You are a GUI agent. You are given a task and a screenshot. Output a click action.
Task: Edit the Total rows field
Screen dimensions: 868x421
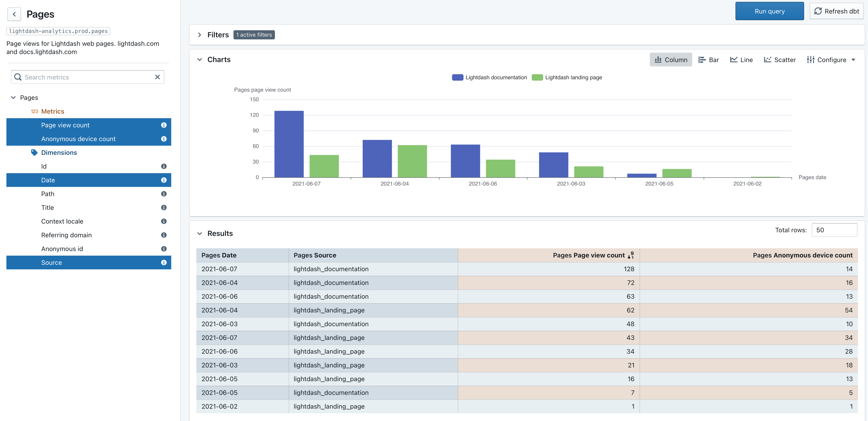[x=834, y=230]
